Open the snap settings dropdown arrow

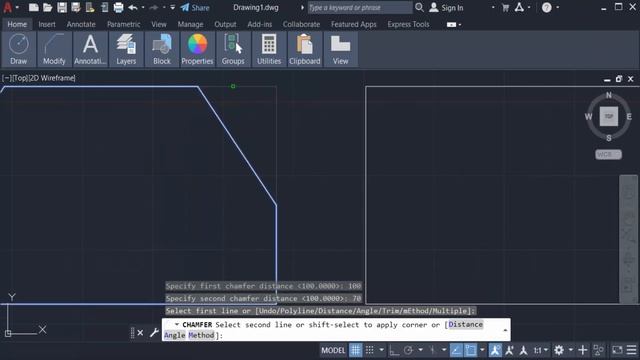(x=381, y=350)
